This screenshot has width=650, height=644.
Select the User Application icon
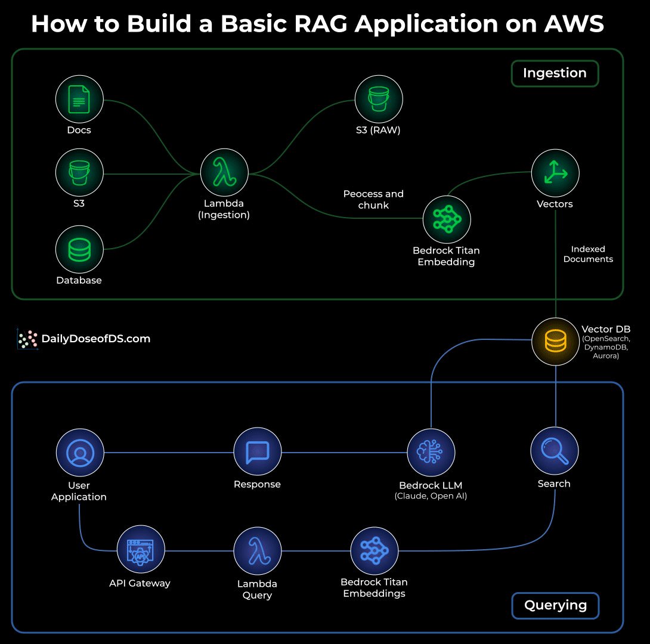tap(80, 453)
